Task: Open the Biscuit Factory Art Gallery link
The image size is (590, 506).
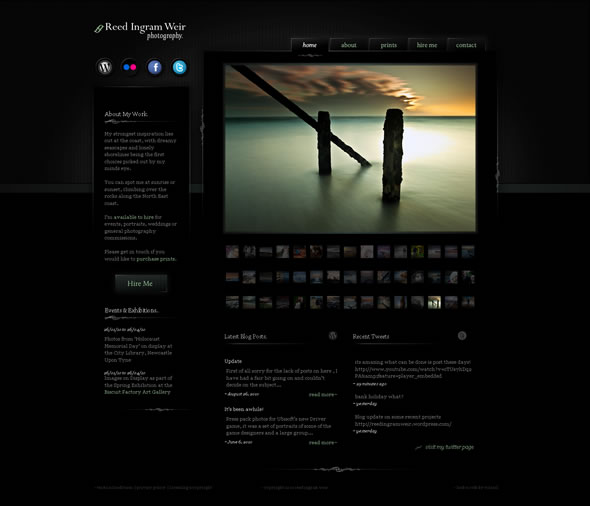Action: [137, 392]
